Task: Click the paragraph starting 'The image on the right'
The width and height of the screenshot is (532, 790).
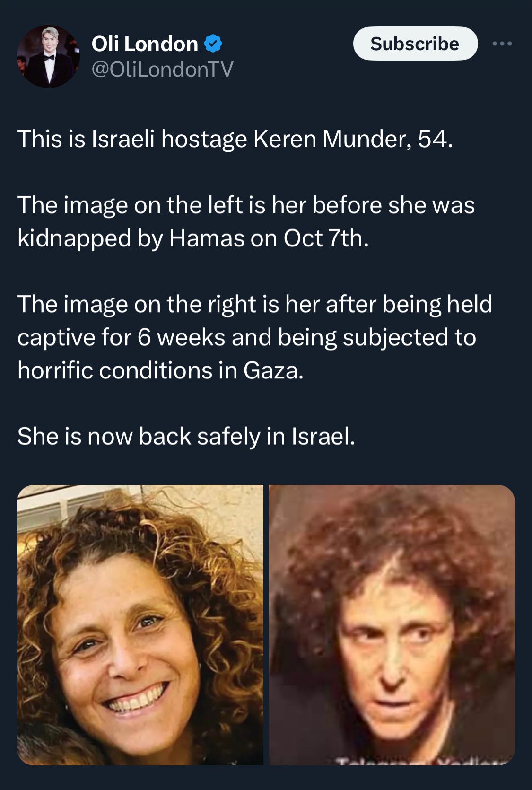Action: [255, 337]
